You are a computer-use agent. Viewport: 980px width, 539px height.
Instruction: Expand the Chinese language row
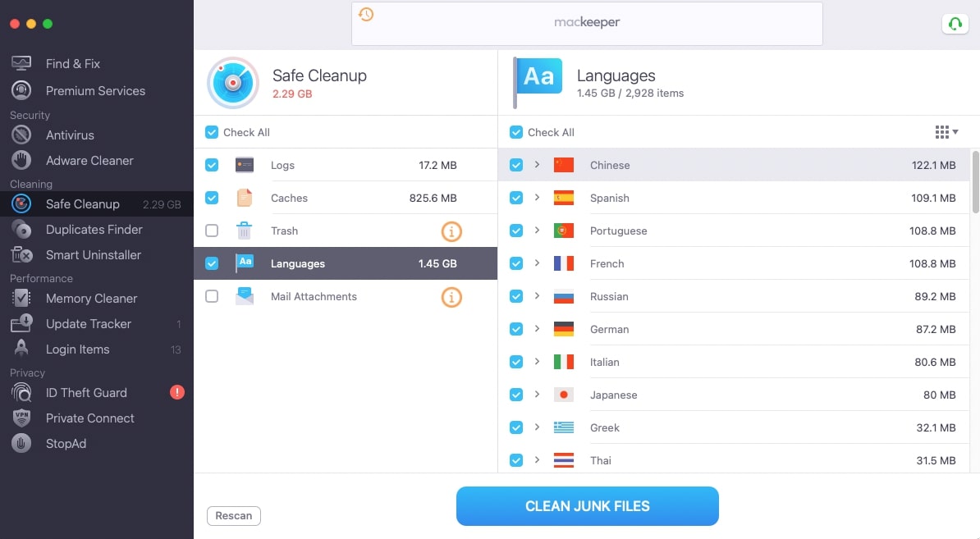[537, 165]
